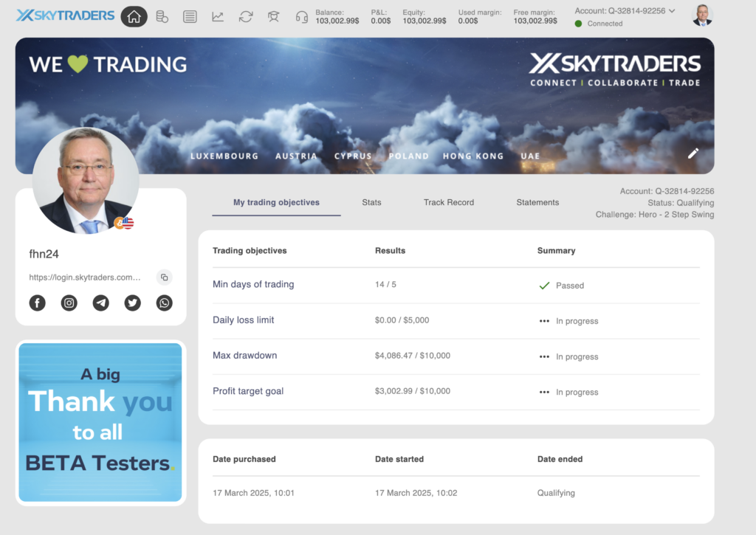Open the Facebook social icon
The image size is (756, 535).
click(x=37, y=303)
